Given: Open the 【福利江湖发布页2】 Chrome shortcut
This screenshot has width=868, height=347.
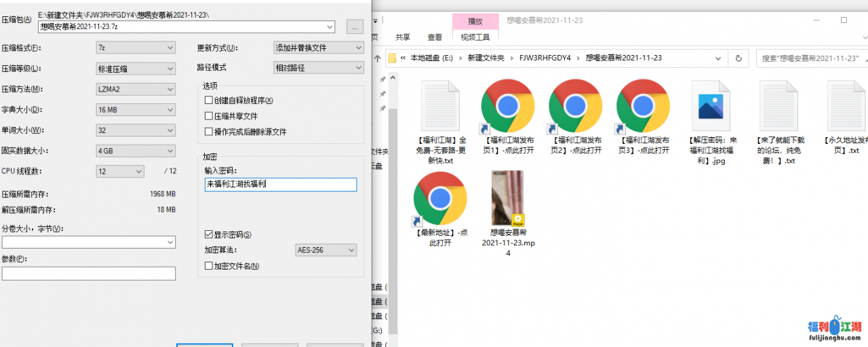Looking at the screenshot, I should point(575,106).
